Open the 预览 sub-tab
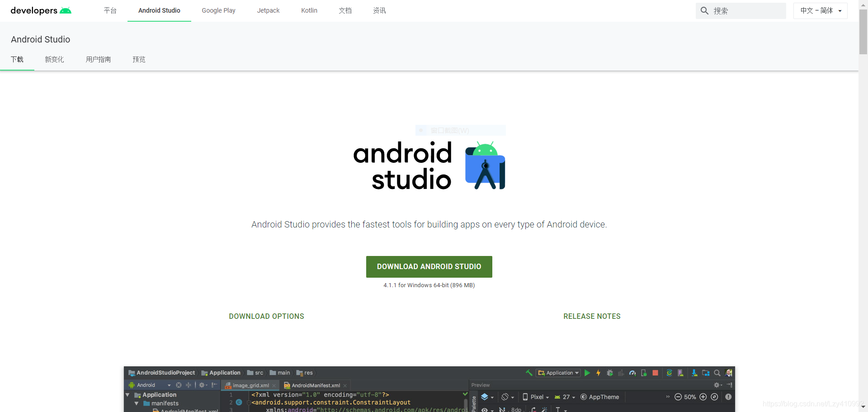The image size is (868, 412). (x=139, y=59)
